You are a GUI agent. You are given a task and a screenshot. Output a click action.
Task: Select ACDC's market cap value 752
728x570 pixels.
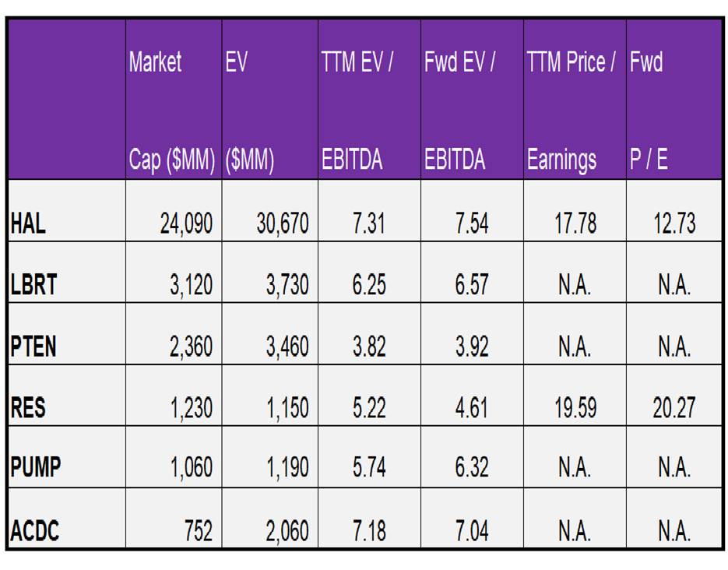pos(199,531)
